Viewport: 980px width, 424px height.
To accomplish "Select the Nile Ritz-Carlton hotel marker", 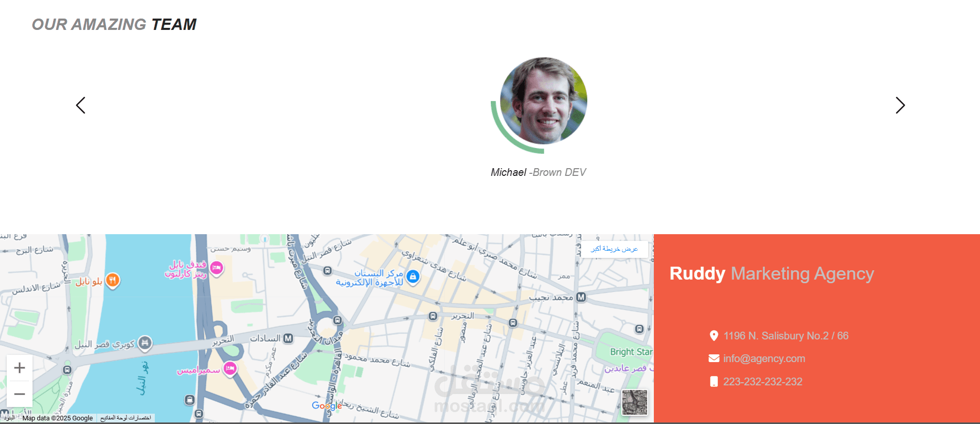I will point(217,268).
